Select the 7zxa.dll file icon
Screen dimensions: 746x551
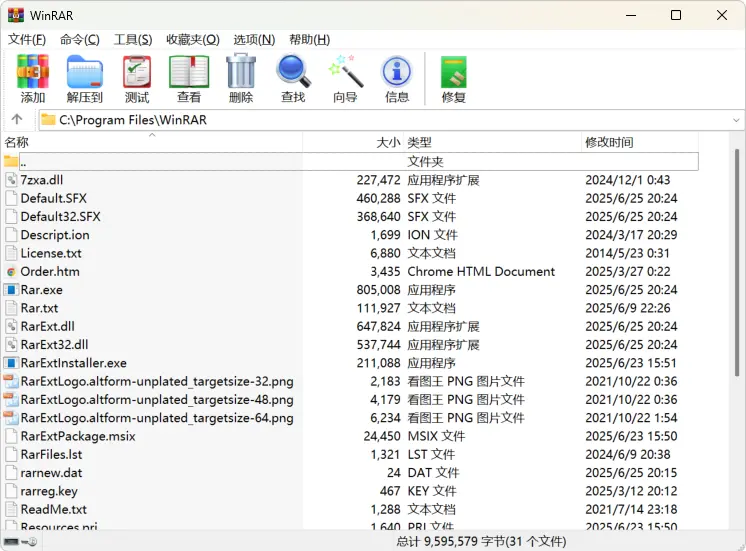[11, 180]
